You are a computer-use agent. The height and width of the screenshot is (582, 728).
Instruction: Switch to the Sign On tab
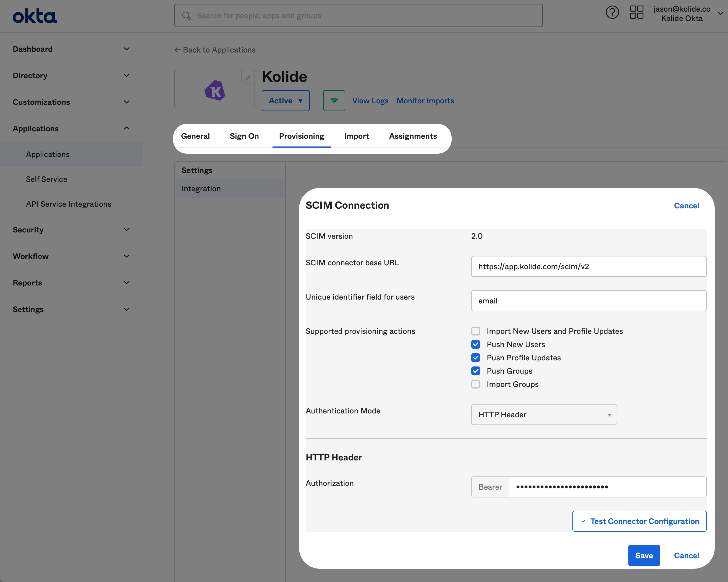tap(244, 136)
